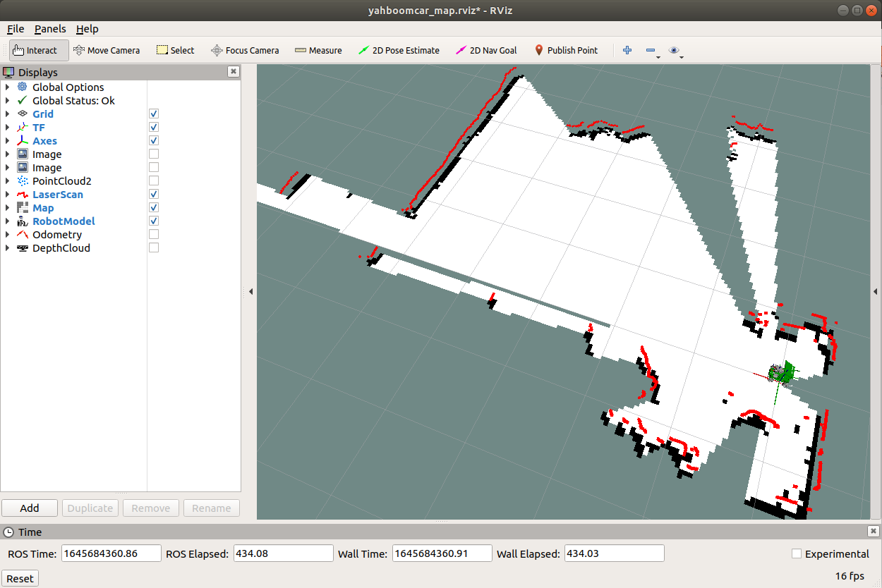
Task: Collapse the left panel using the arrow handle
Action: pyautogui.click(x=250, y=291)
